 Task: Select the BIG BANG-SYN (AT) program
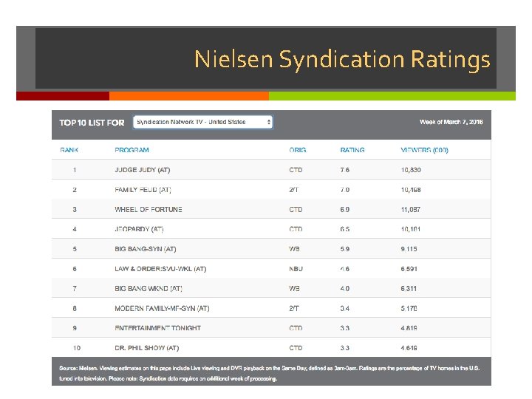click(146, 249)
